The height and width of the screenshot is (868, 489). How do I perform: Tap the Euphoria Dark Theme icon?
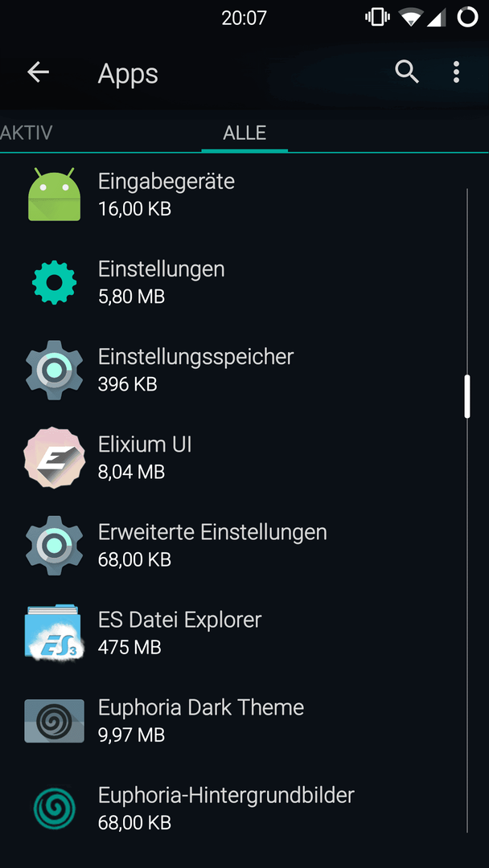tap(54, 720)
